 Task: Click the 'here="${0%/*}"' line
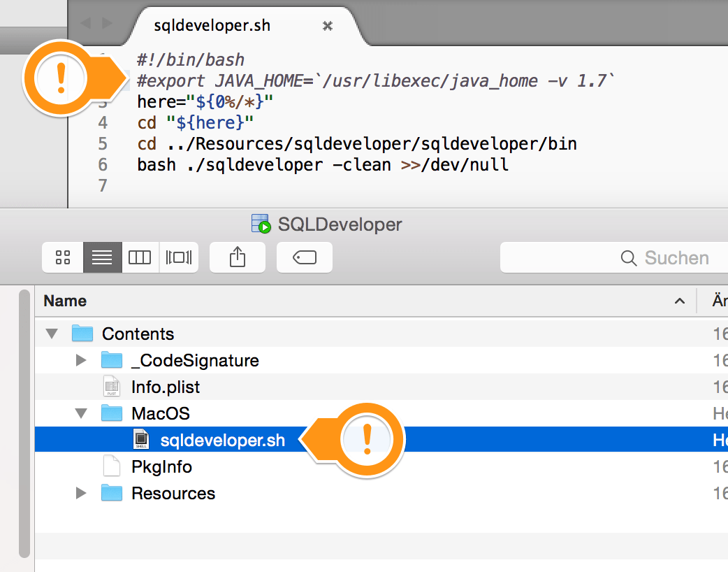[205, 102]
